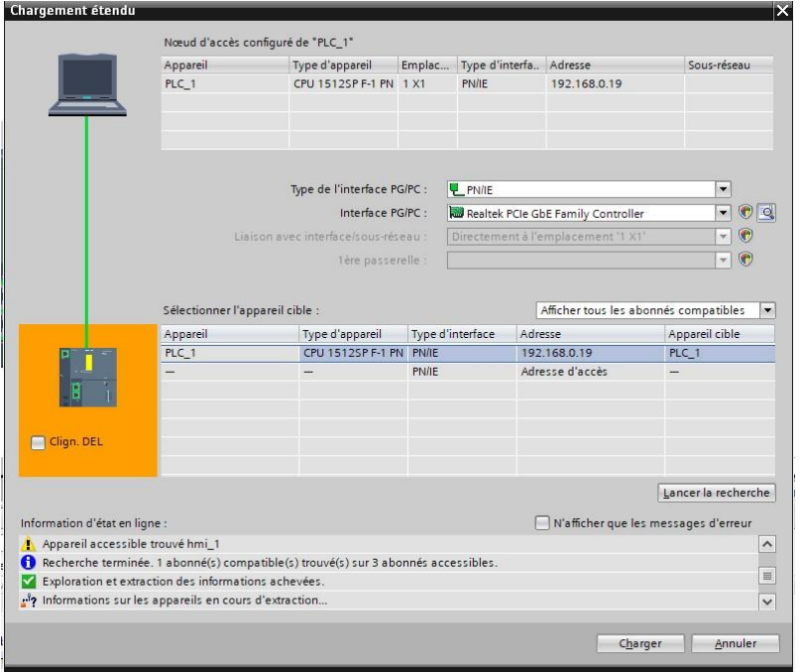Click PN/IE cell in top table

pyautogui.click(x=502, y=83)
